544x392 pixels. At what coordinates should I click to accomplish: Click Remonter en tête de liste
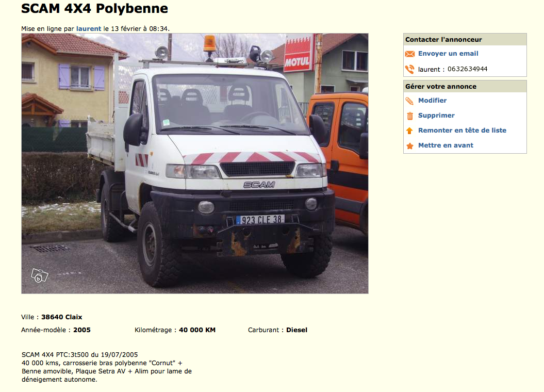(x=462, y=130)
